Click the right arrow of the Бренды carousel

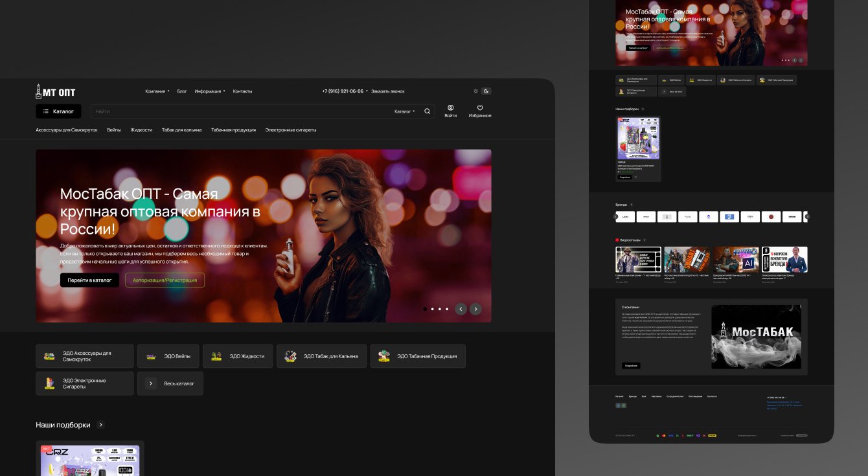pyautogui.click(x=807, y=217)
